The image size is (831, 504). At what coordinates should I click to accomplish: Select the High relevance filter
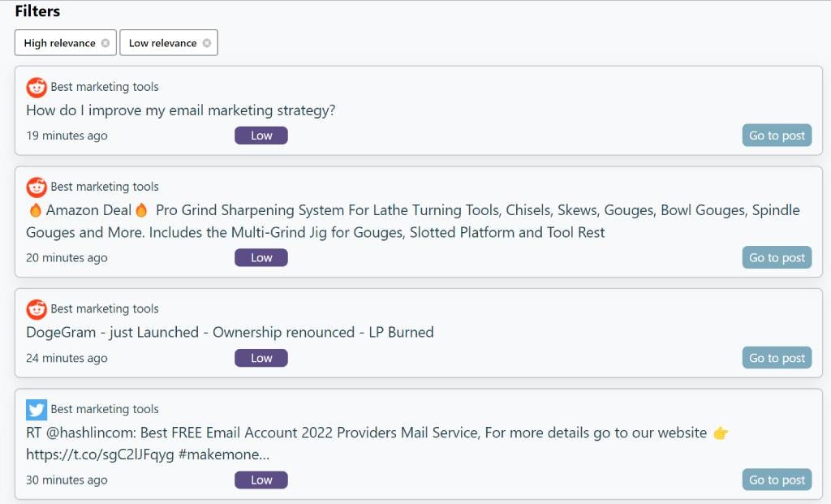click(x=59, y=42)
